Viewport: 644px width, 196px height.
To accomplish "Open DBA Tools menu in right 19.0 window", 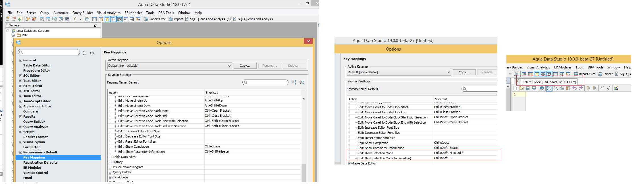I will click(x=595, y=67).
